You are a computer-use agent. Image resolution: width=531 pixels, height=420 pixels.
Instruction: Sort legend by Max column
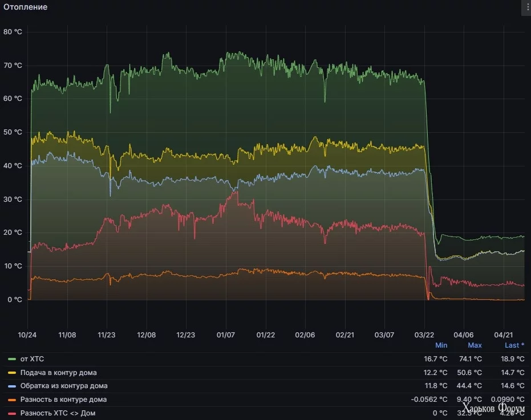(x=475, y=345)
